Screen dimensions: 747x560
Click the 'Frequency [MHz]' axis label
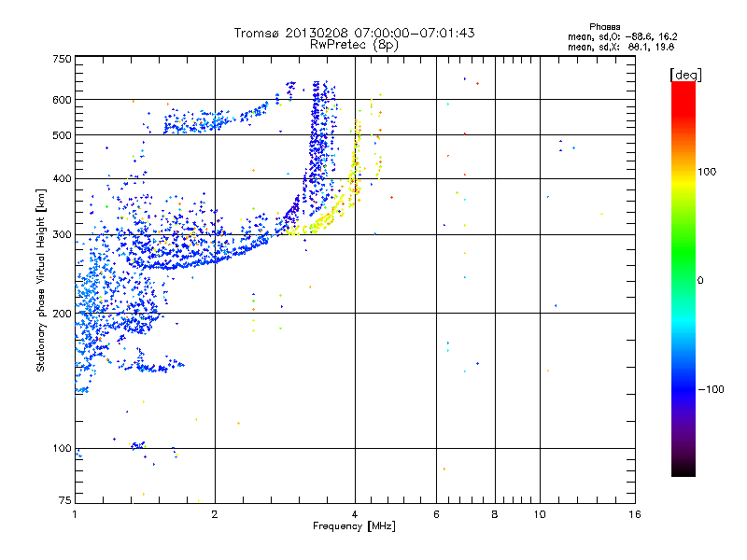click(x=354, y=526)
